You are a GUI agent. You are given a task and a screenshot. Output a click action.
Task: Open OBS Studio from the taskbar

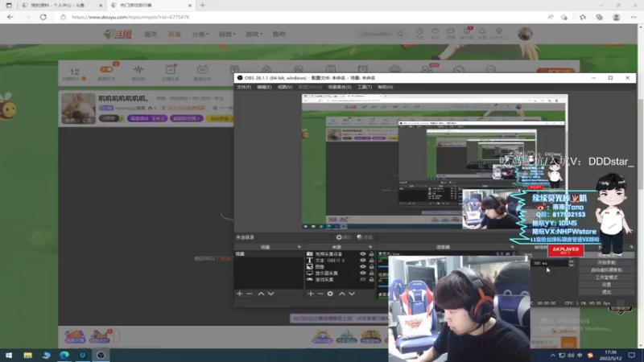[101, 355]
